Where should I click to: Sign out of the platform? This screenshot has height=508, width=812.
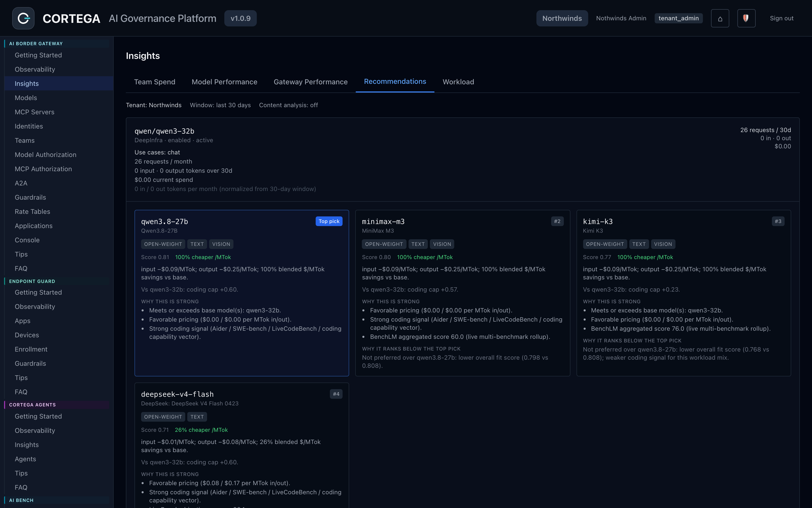click(x=782, y=19)
